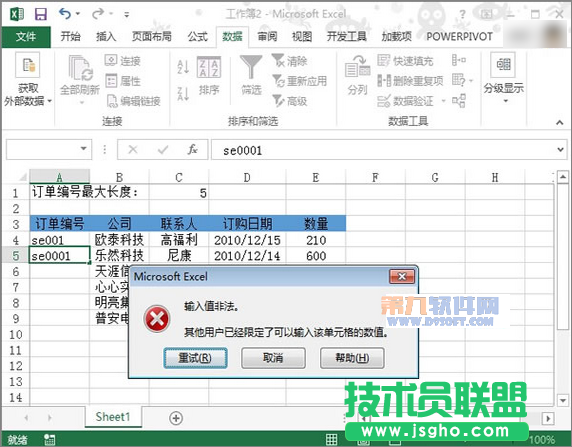Undo the last action
The image size is (572, 447).
(x=65, y=14)
